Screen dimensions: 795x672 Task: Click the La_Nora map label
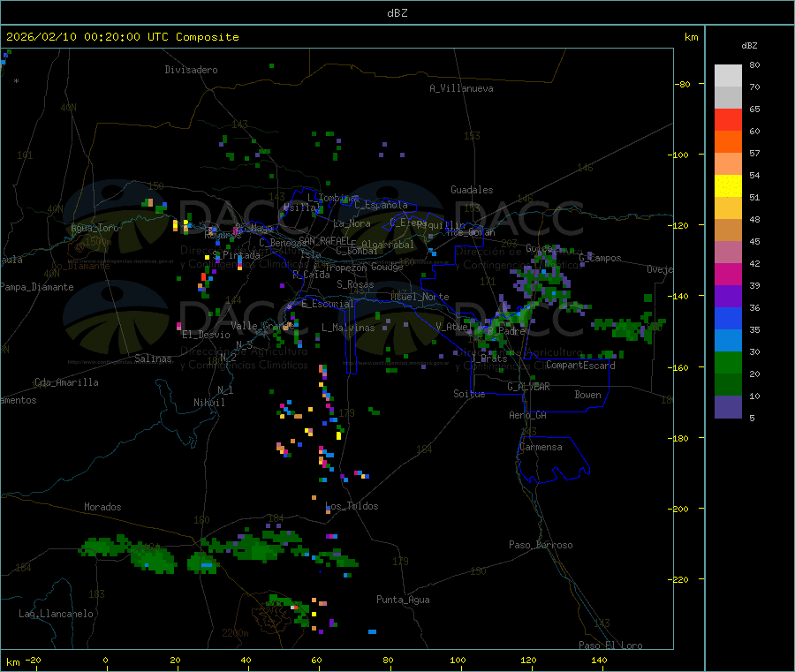(x=352, y=223)
